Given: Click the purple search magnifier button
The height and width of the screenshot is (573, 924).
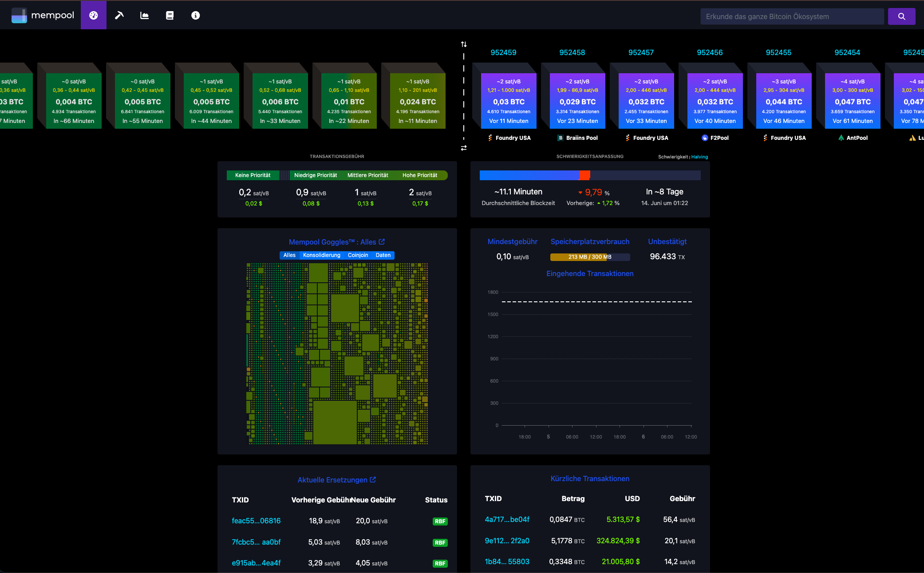Looking at the screenshot, I should pos(901,16).
